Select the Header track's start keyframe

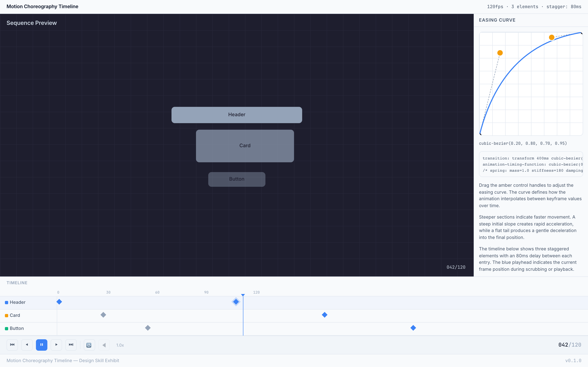coord(59,302)
